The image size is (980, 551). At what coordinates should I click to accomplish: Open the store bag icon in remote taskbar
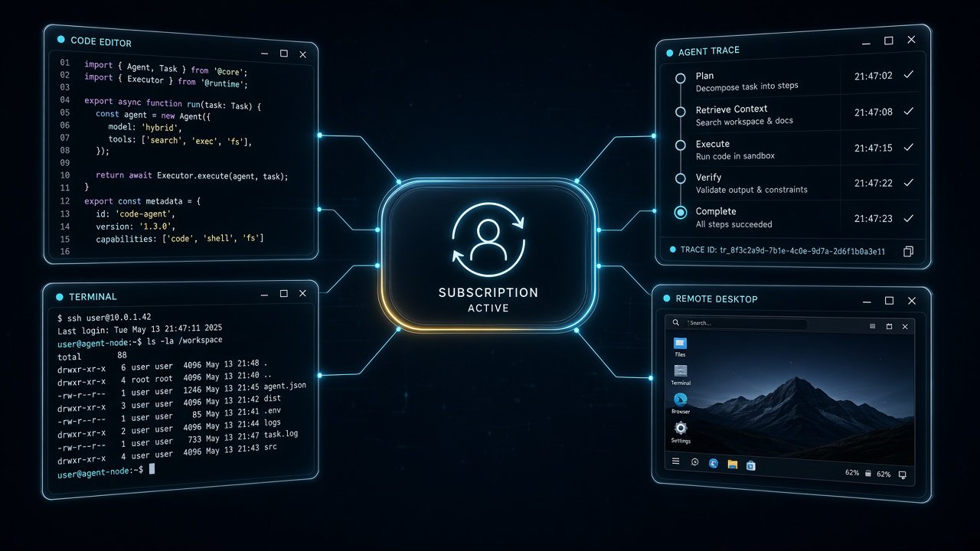[x=751, y=465]
